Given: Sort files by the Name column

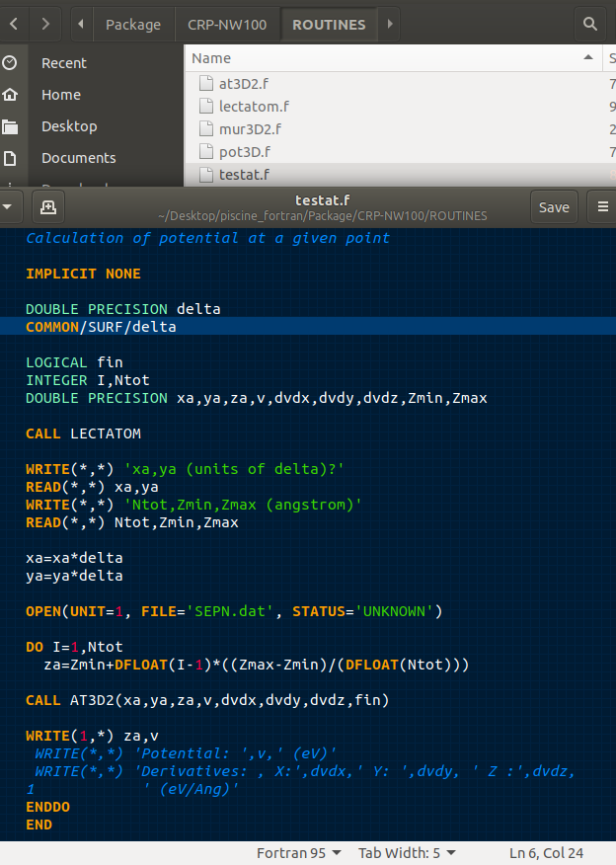Looking at the screenshot, I should tap(211, 58).
